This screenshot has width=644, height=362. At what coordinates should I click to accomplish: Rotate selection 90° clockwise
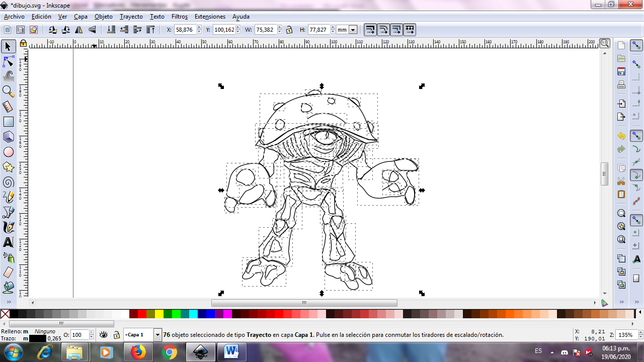(65, 30)
